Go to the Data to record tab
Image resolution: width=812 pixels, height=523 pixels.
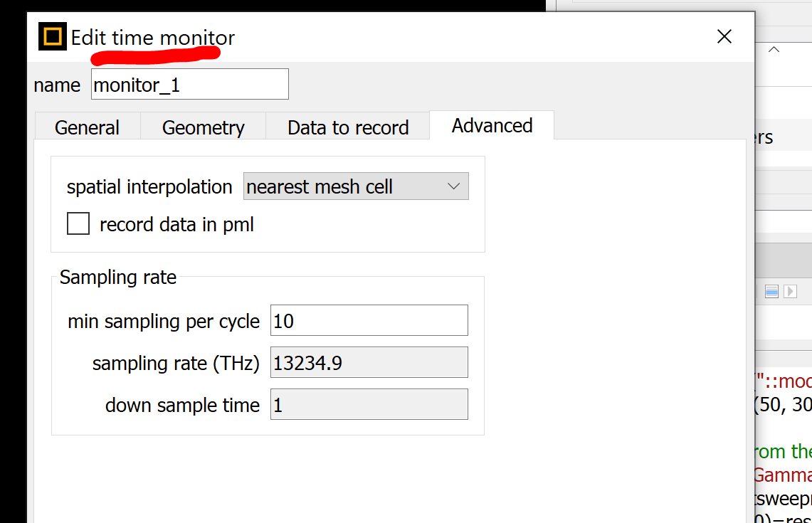tap(348, 127)
